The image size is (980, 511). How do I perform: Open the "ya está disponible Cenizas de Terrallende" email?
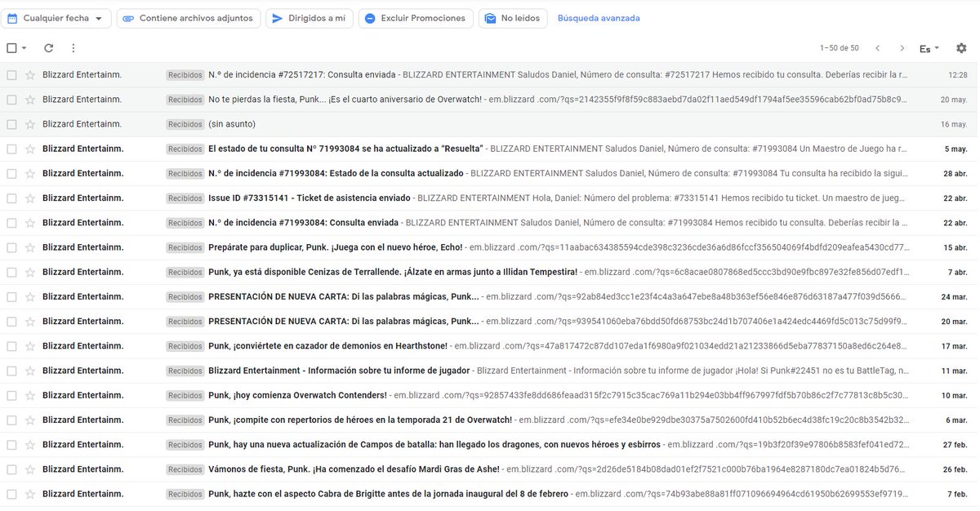click(x=393, y=272)
